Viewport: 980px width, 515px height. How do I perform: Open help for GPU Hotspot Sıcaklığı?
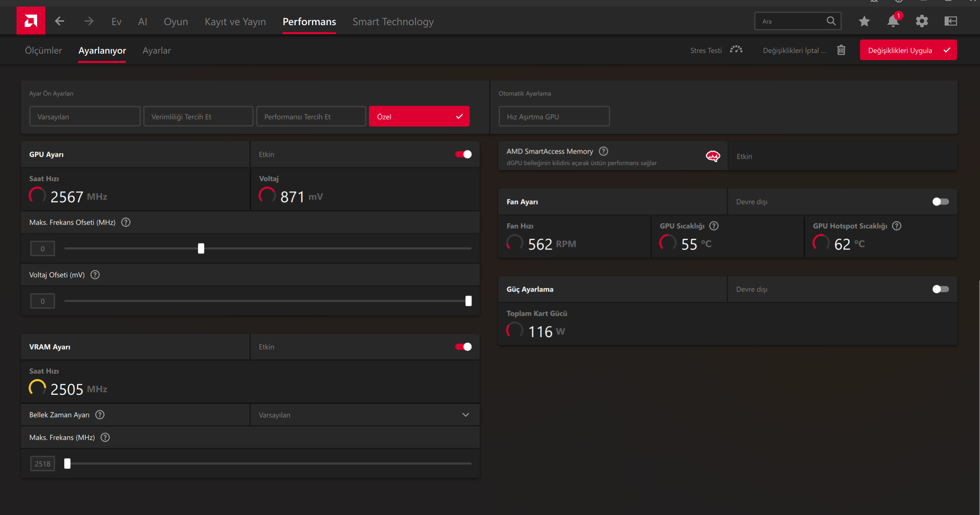tap(897, 226)
